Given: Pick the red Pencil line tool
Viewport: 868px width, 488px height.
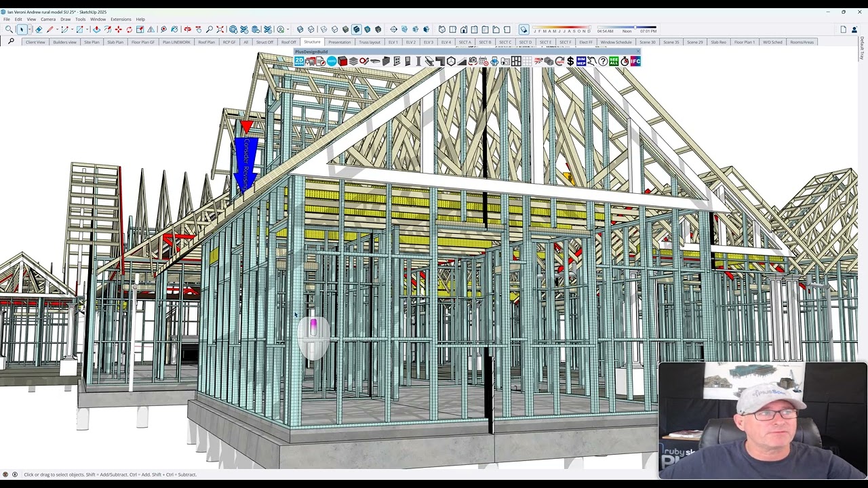Looking at the screenshot, I should click(x=50, y=29).
